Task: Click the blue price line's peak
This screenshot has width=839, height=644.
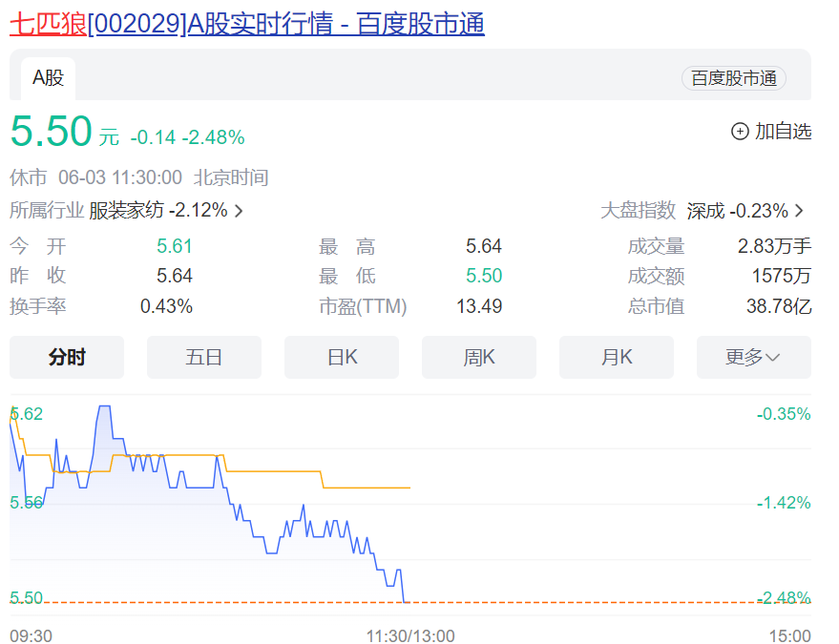Action: (104, 406)
